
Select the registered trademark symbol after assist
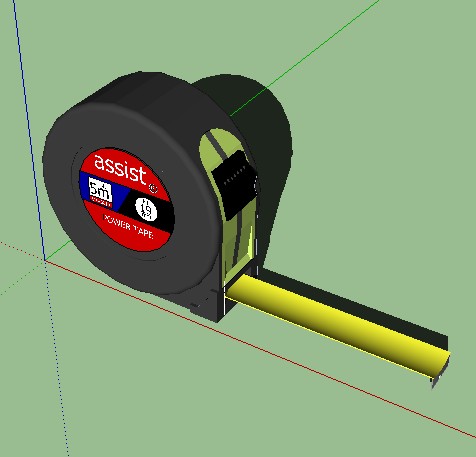153,188
